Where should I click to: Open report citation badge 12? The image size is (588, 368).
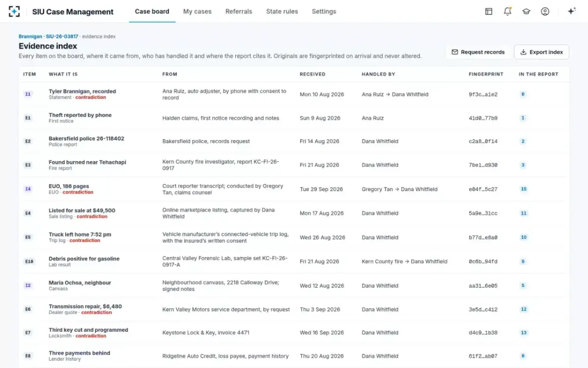[524, 309]
